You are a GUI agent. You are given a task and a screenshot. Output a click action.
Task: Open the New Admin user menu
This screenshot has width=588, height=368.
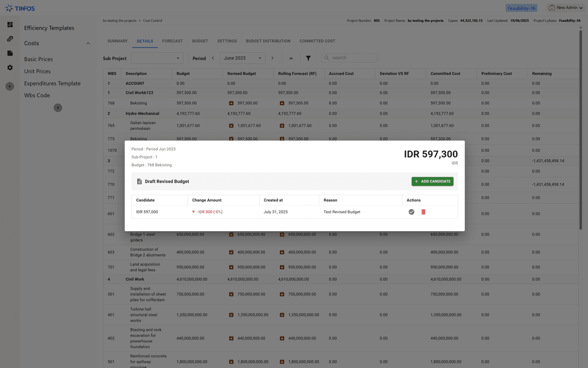(x=565, y=8)
